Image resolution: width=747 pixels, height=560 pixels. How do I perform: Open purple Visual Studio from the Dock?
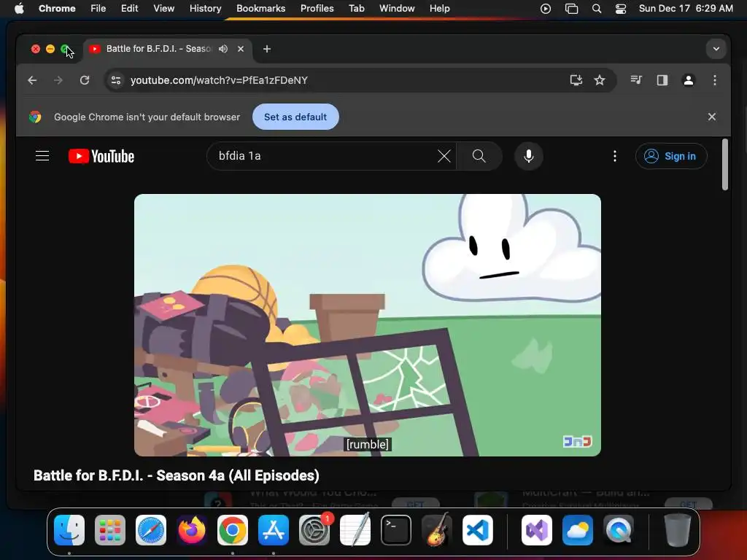[537, 530]
